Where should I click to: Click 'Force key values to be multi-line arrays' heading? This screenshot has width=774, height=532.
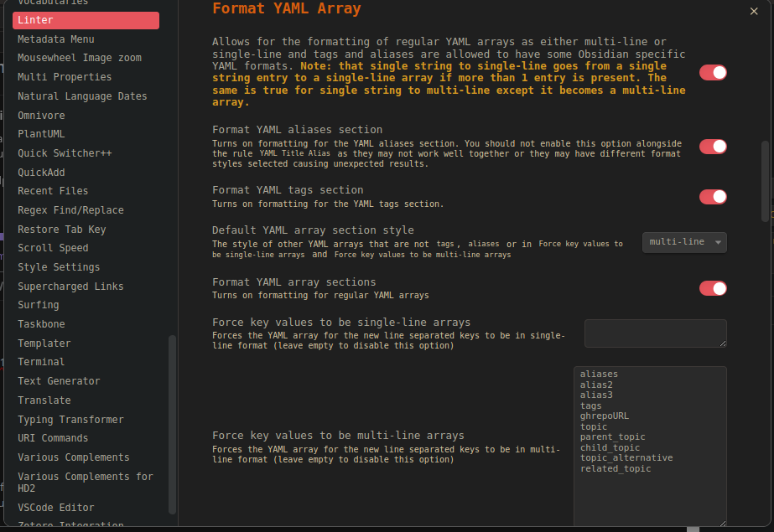pyautogui.click(x=338, y=436)
